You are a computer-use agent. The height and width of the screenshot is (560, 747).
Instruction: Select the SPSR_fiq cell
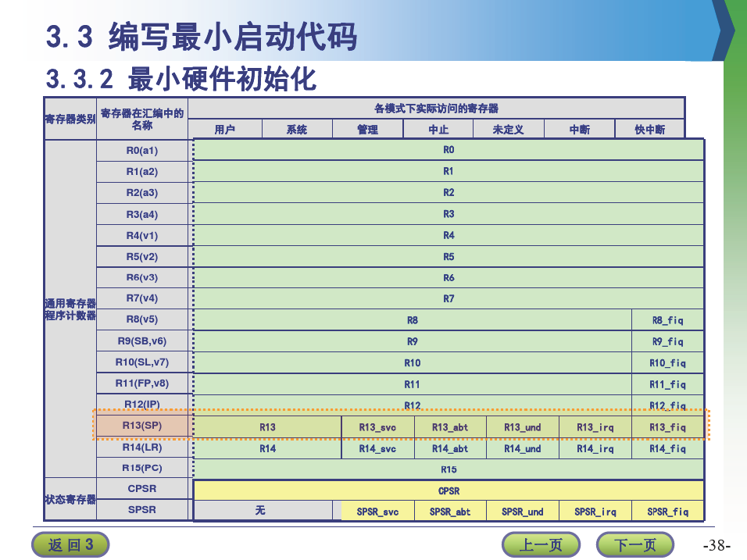pos(667,512)
